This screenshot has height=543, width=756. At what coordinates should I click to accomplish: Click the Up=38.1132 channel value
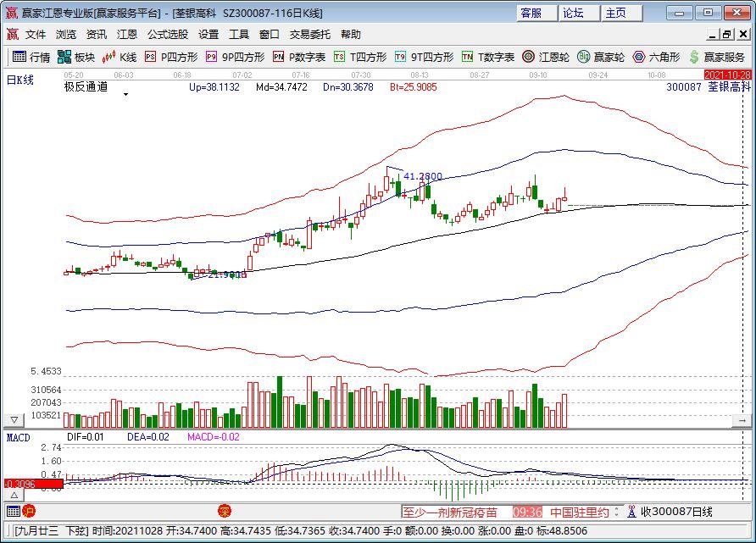click(214, 87)
